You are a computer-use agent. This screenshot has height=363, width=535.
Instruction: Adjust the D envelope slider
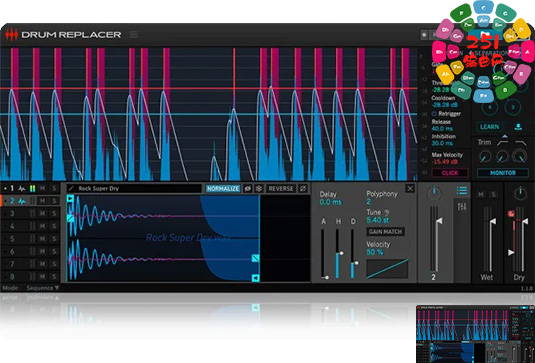point(353,253)
